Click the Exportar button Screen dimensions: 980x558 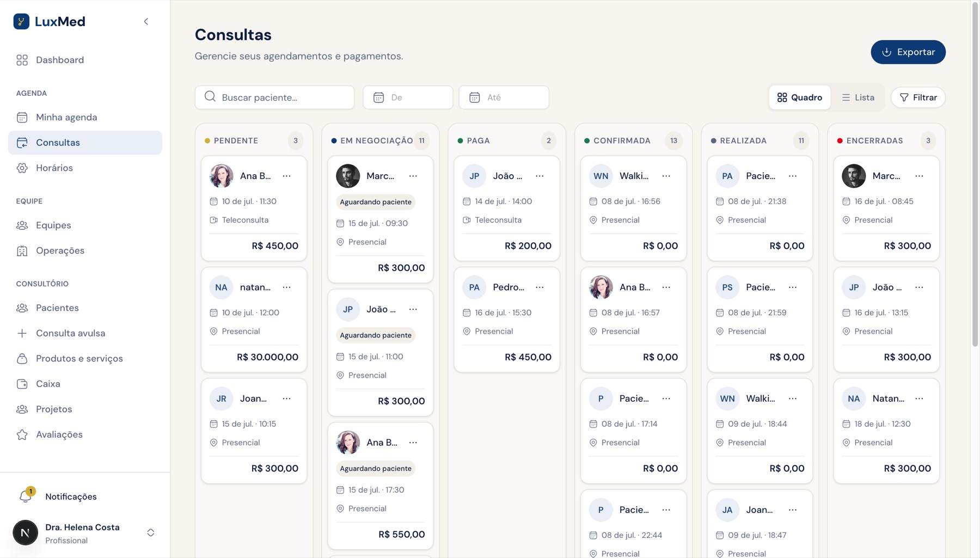(x=908, y=52)
